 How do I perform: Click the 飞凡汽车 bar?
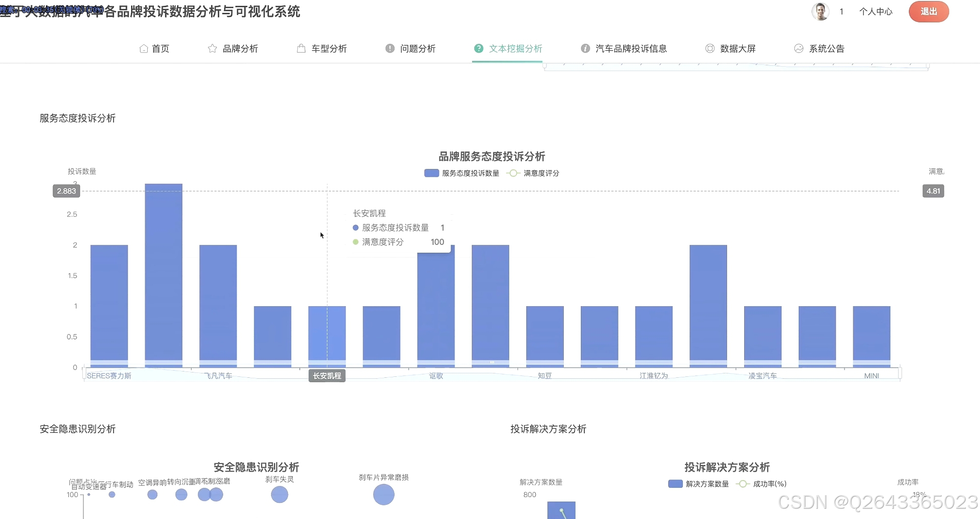coord(218,306)
